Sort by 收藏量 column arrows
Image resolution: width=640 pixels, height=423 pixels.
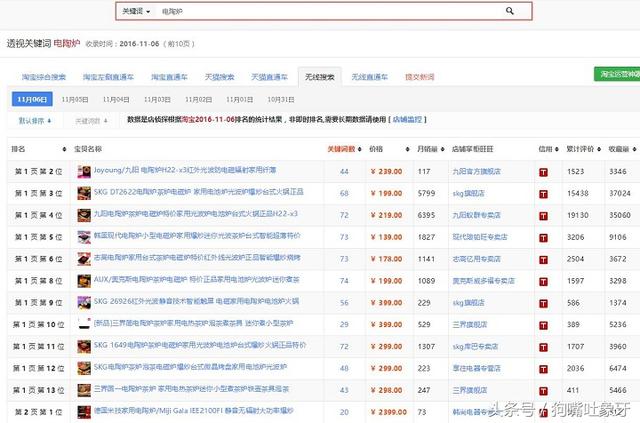634,149
